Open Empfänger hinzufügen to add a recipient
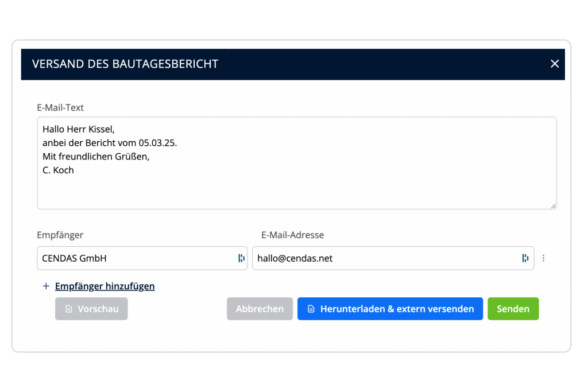Image resolution: width=588 pixels, height=392 pixels. 105,286
